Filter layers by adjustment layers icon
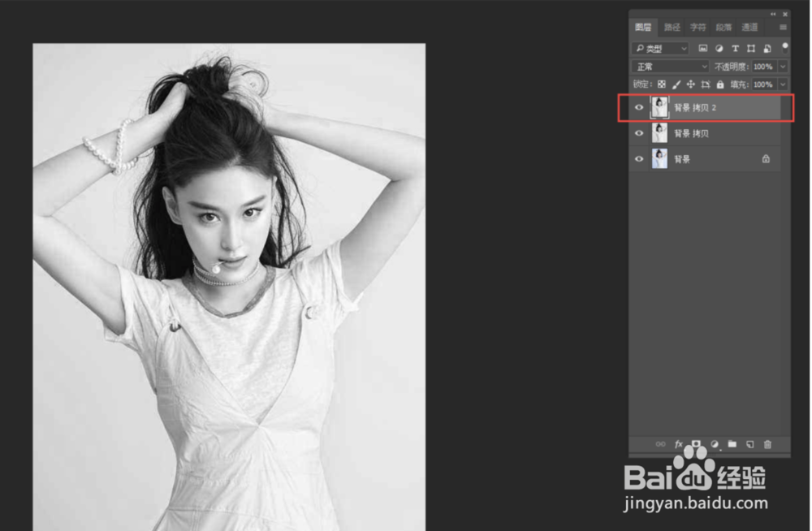 click(x=719, y=49)
